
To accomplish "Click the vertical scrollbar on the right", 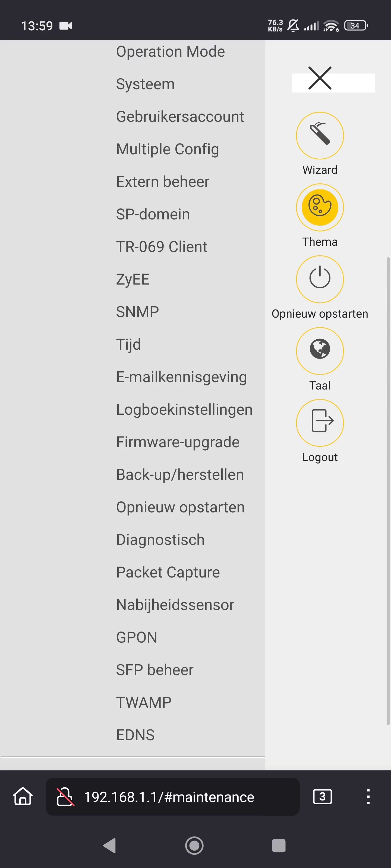I will pyautogui.click(x=388, y=490).
